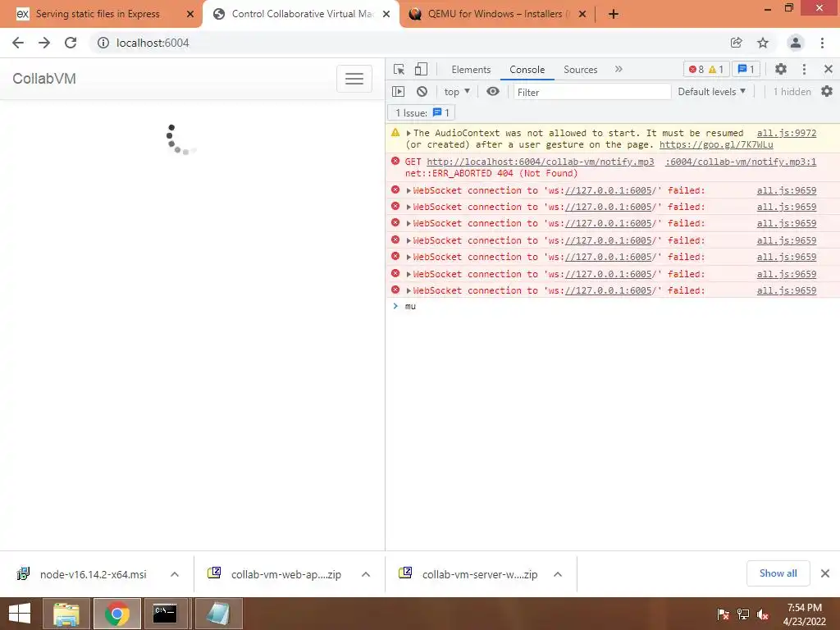This screenshot has height=630, width=840.
Task: Open DevTools settings gear
Action: pos(781,69)
